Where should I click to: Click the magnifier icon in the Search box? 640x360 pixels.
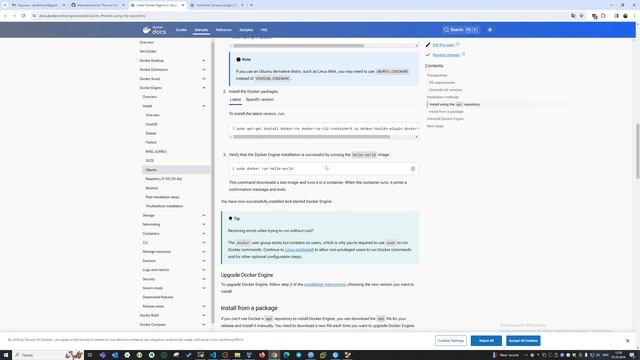446,30
